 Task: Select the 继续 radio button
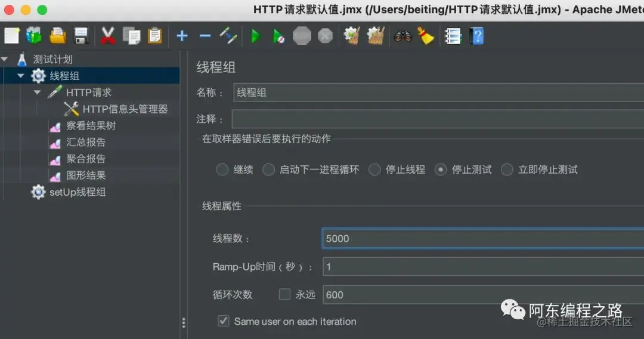[x=222, y=169]
